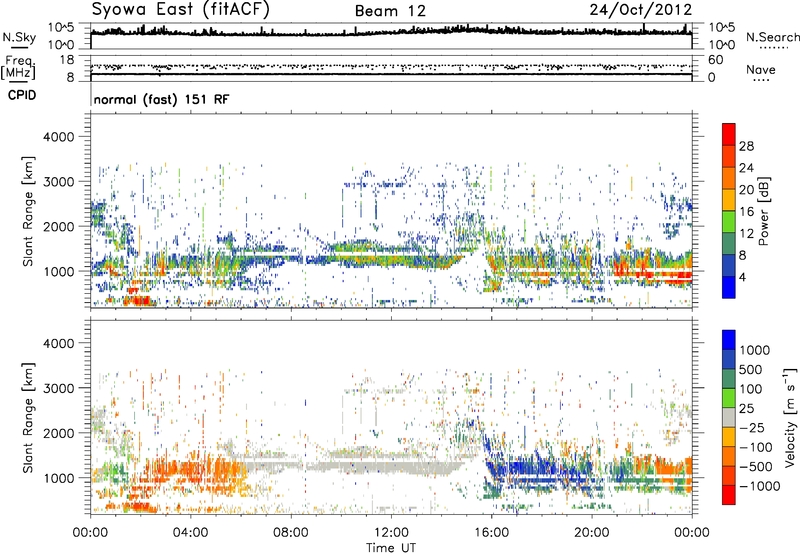Image resolution: width=800 pixels, height=554 pixels.
Task: Click the thick frequency line in the Freq panel
Action: click(391, 74)
